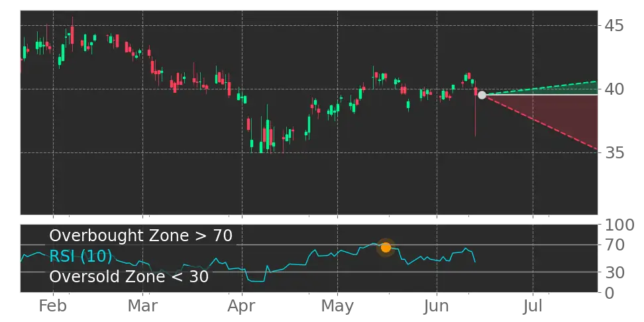Screen dimensions: 644x322
Task: Click the 'RSI (10)' indicator label
Action: [x=81, y=256]
